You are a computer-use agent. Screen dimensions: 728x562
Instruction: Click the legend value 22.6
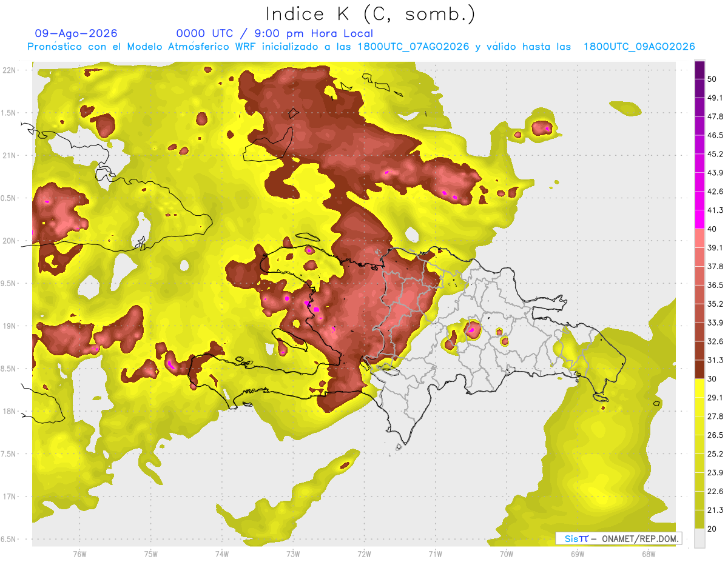pyautogui.click(x=715, y=491)
